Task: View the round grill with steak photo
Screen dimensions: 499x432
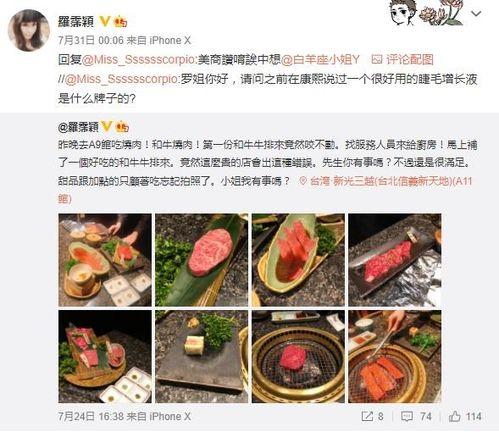Action: [x=298, y=356]
